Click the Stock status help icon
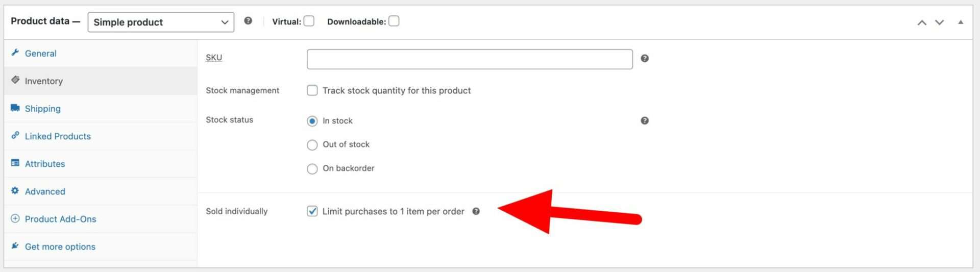 tap(645, 121)
